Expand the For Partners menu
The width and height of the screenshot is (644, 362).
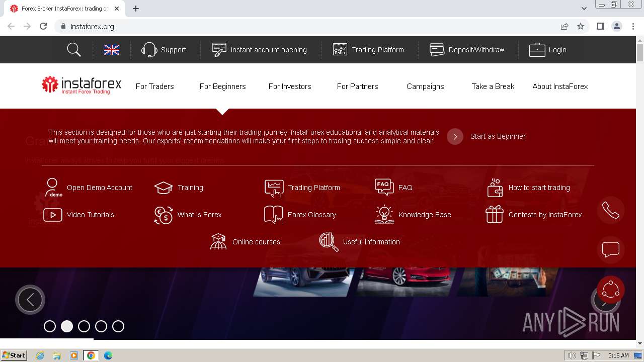[x=357, y=86]
